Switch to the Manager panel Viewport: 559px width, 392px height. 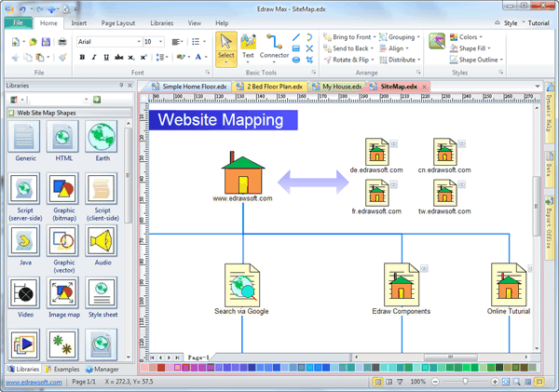(x=102, y=370)
